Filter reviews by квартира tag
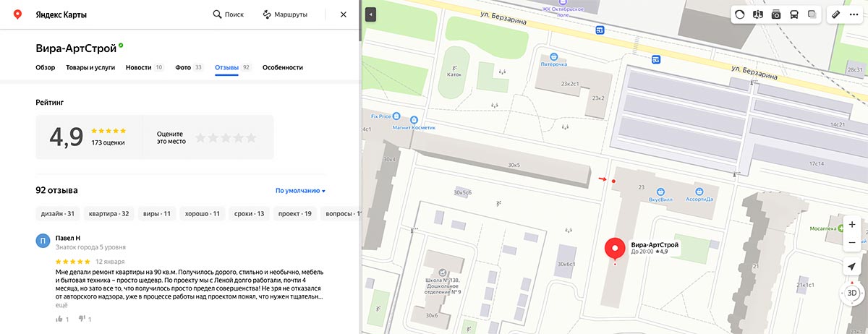 pyautogui.click(x=109, y=213)
